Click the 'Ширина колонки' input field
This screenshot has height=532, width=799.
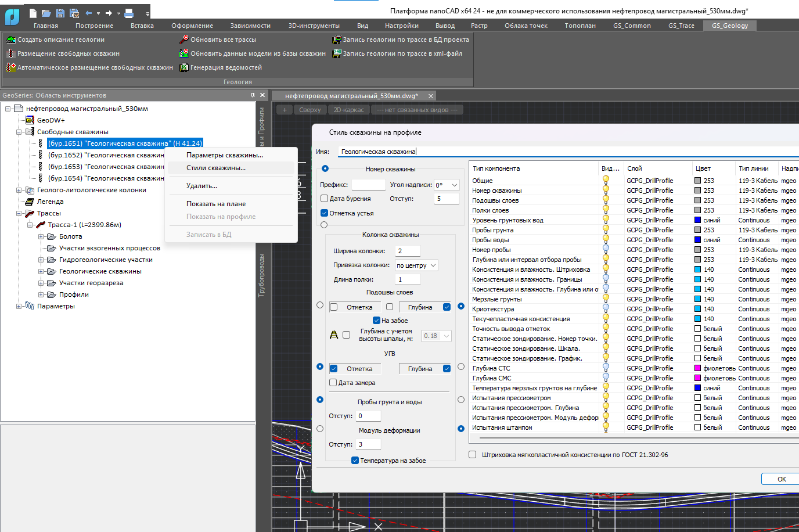click(x=408, y=251)
